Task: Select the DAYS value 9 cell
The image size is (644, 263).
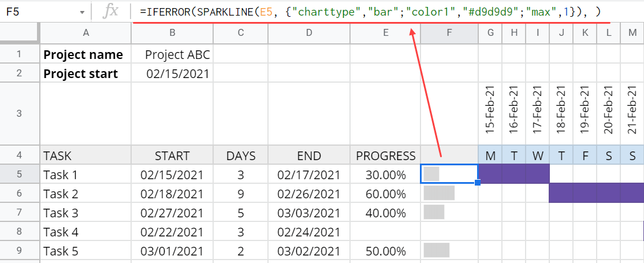Action: 241,194
